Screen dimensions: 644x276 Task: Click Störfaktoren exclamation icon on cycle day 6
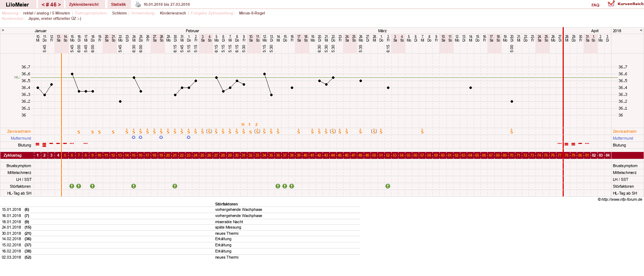72,186
